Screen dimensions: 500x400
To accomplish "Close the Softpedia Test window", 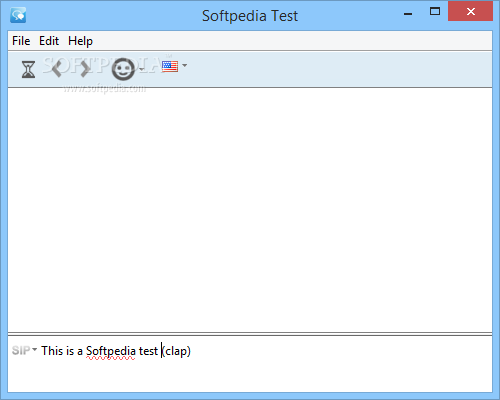I will click(x=471, y=12).
